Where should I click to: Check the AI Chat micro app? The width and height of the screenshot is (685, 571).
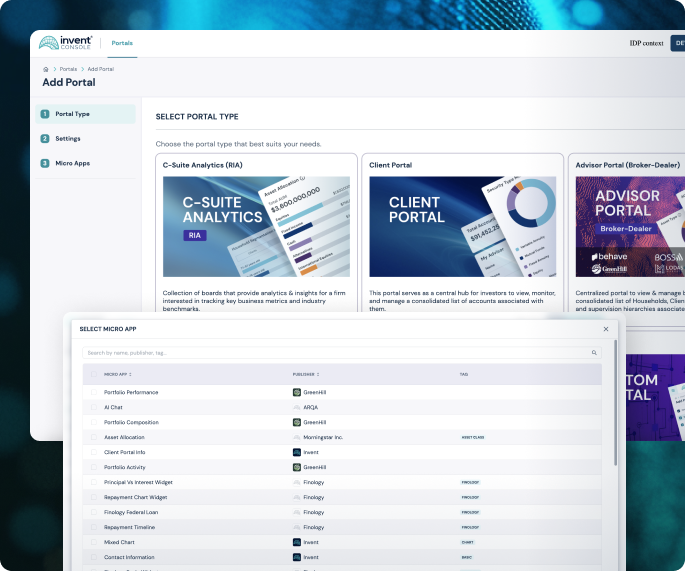pyautogui.click(x=93, y=407)
